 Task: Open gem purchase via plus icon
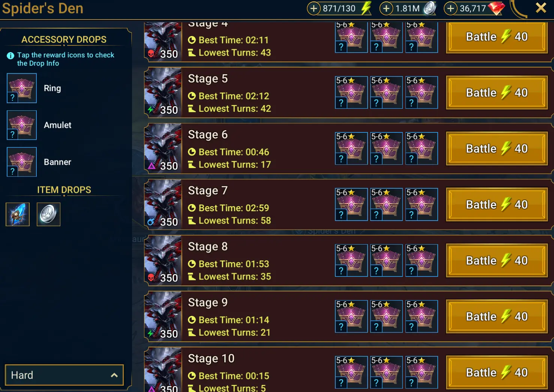[450, 8]
